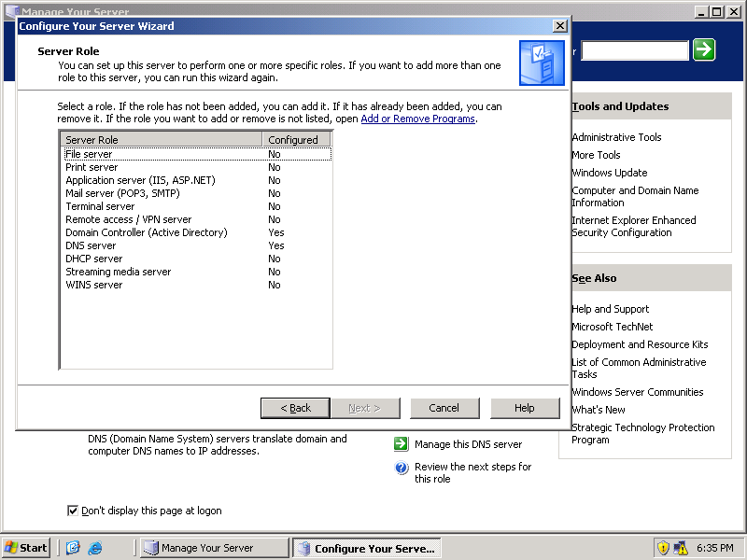Open Show Desktop quick launch icon

tap(73, 548)
